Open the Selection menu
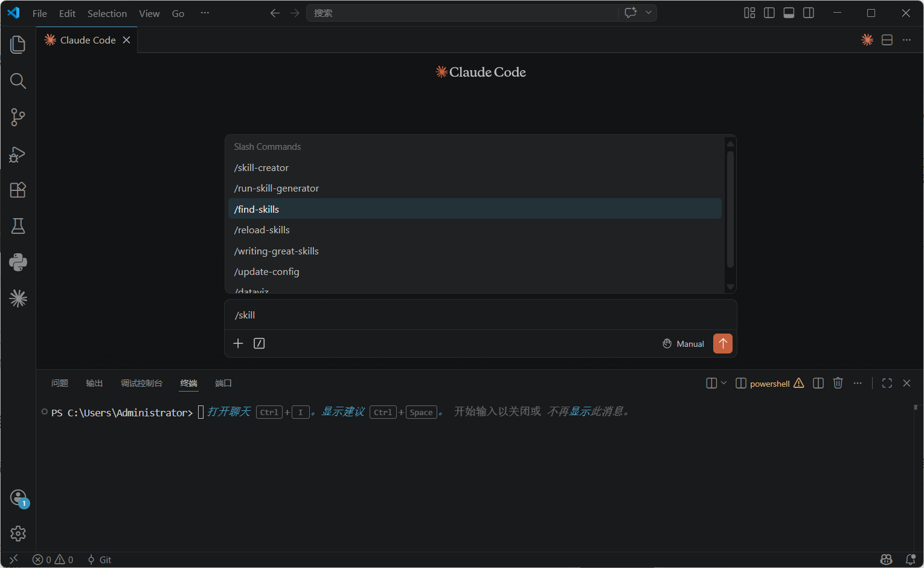924x568 pixels. pyautogui.click(x=107, y=13)
